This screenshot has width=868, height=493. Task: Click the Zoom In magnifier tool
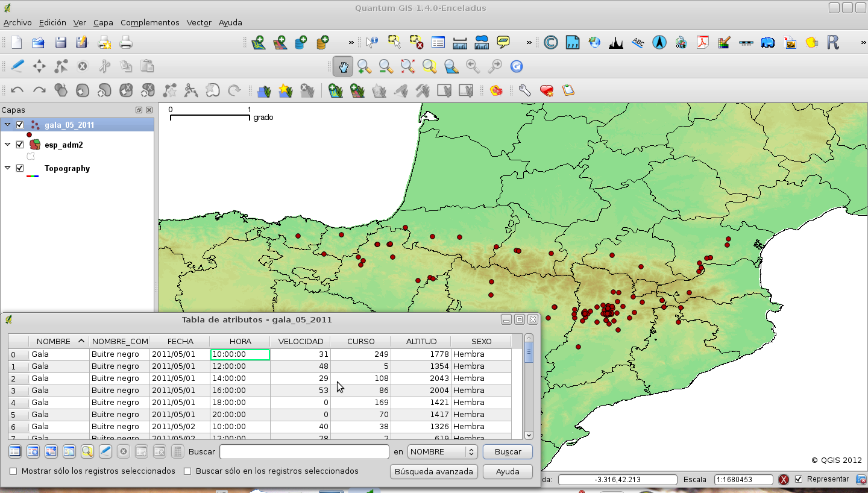pyautogui.click(x=364, y=66)
